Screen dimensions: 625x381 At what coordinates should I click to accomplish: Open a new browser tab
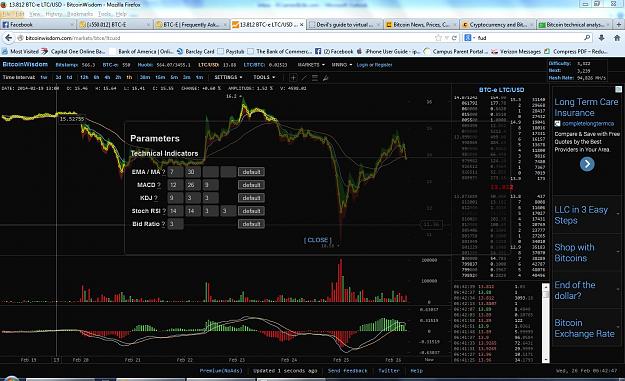pyautogui.click(x=619, y=24)
